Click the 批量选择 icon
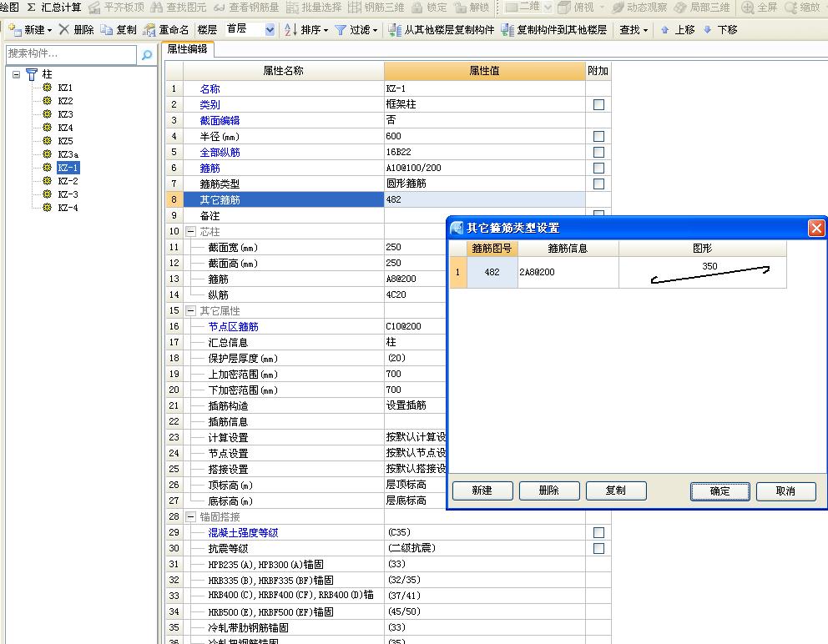Viewport: 828px width, 644px height. tap(292, 8)
